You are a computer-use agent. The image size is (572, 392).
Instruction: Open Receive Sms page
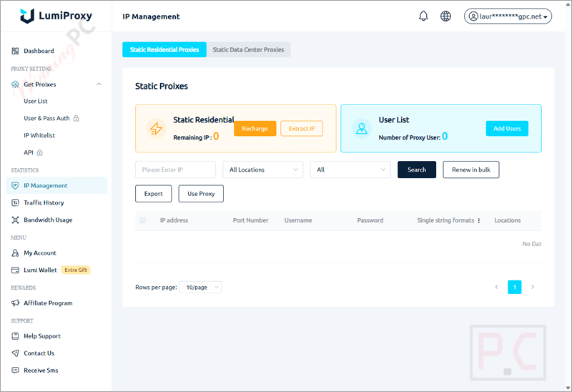(x=41, y=370)
